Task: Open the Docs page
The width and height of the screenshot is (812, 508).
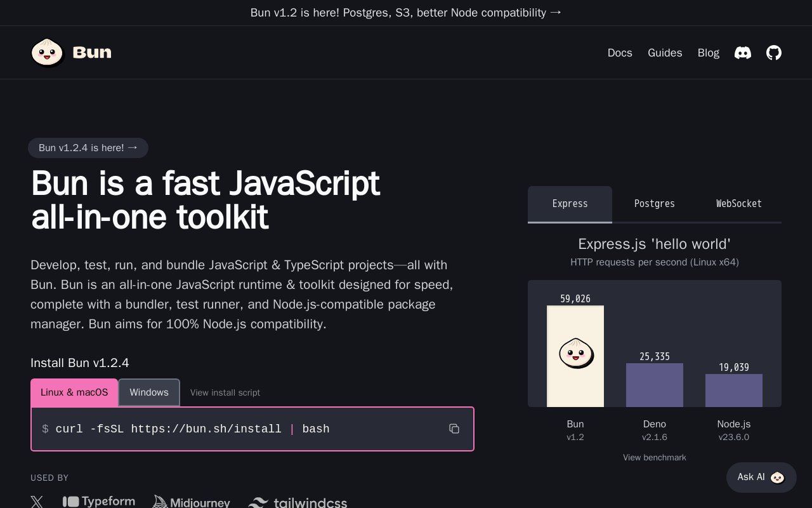Action: 620,53
